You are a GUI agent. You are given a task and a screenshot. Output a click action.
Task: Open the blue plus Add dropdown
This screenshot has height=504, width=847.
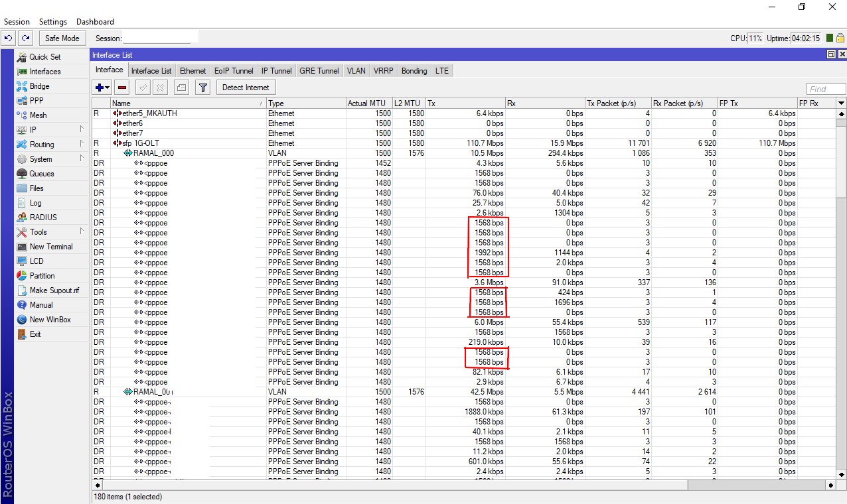pyautogui.click(x=102, y=88)
